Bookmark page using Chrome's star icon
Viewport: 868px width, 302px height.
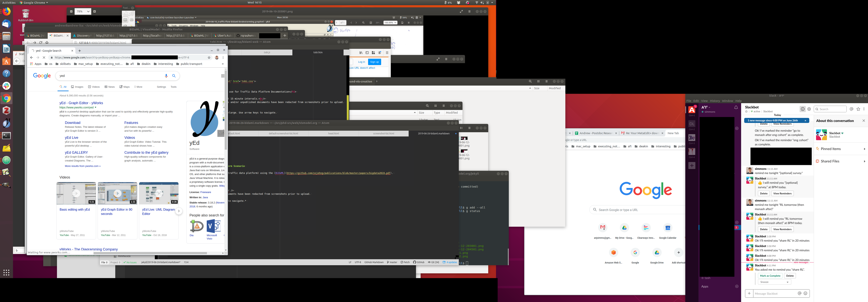coord(209,57)
